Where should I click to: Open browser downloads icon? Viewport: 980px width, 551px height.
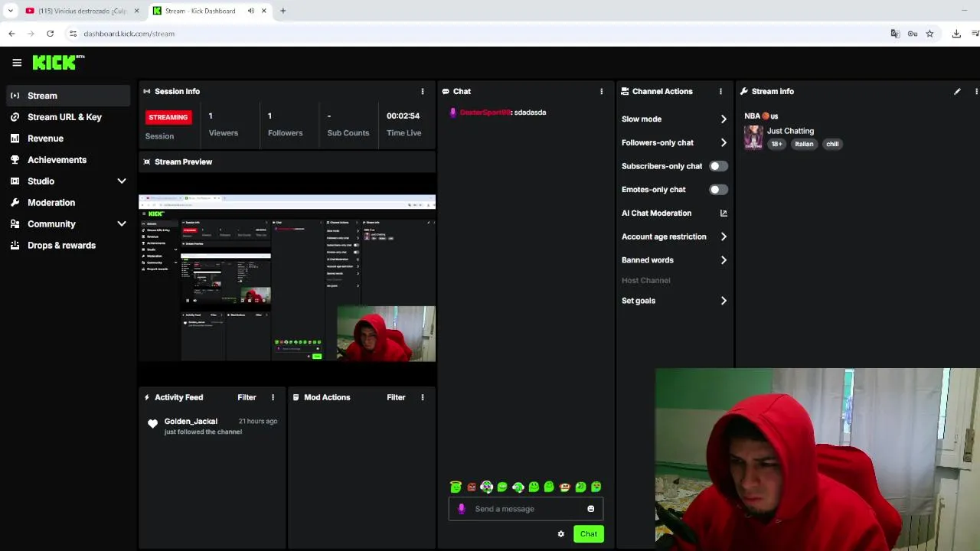pos(956,34)
